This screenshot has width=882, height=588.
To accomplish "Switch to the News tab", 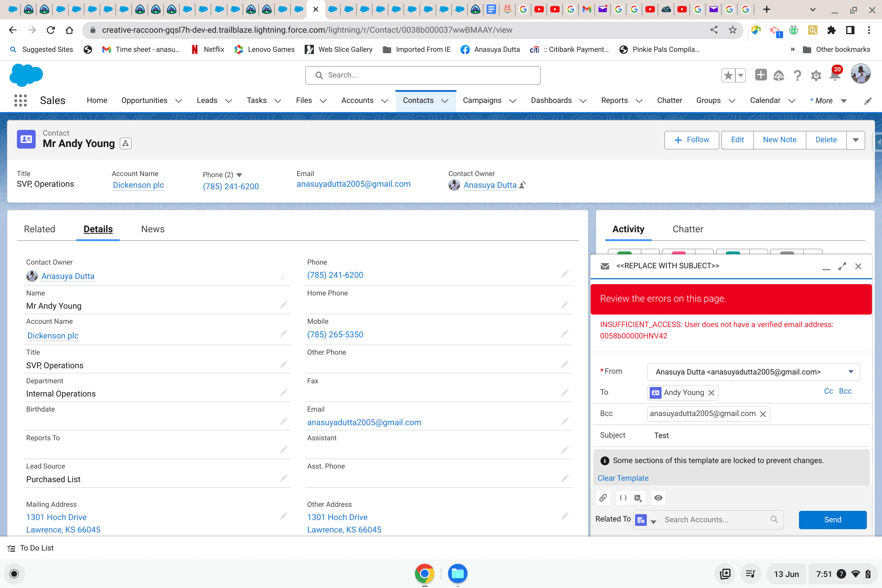I will (153, 229).
